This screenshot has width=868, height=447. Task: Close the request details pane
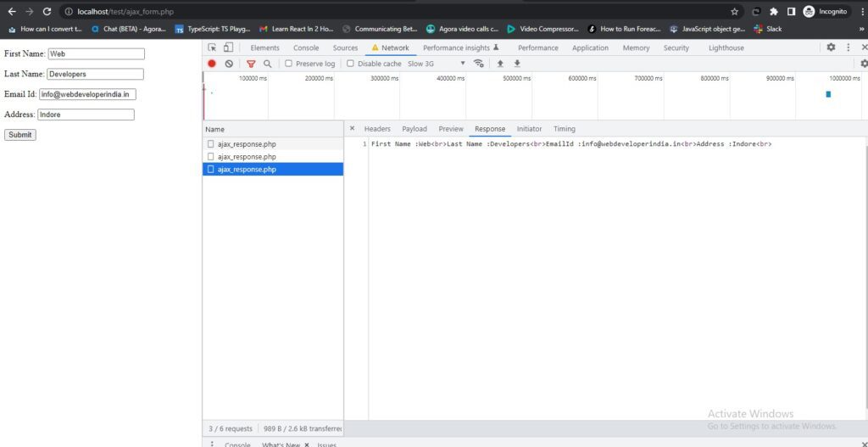point(352,129)
